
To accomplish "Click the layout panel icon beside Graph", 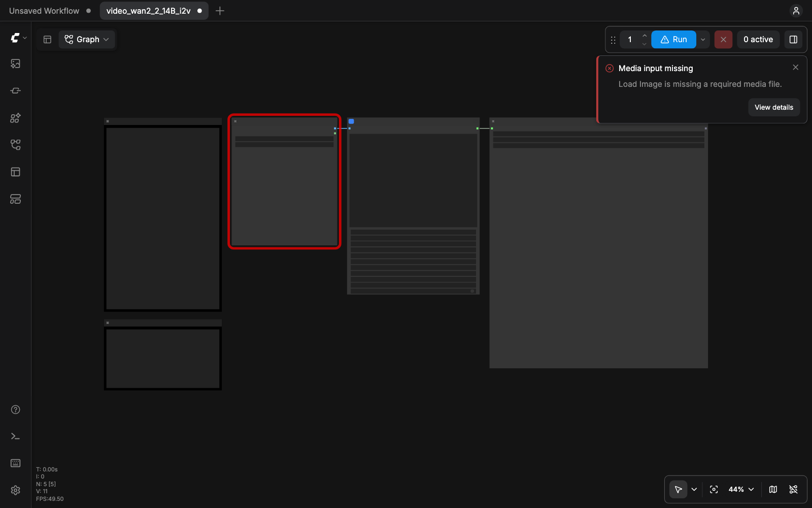I will tap(47, 39).
